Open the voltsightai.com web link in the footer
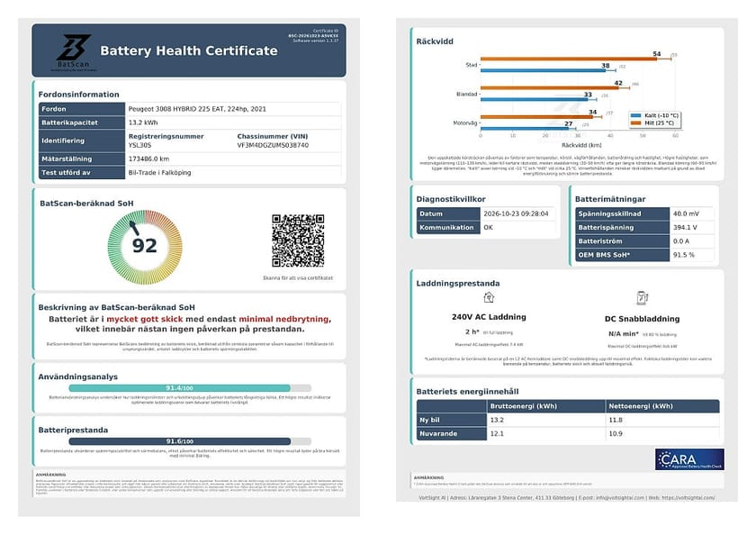 coord(688,498)
